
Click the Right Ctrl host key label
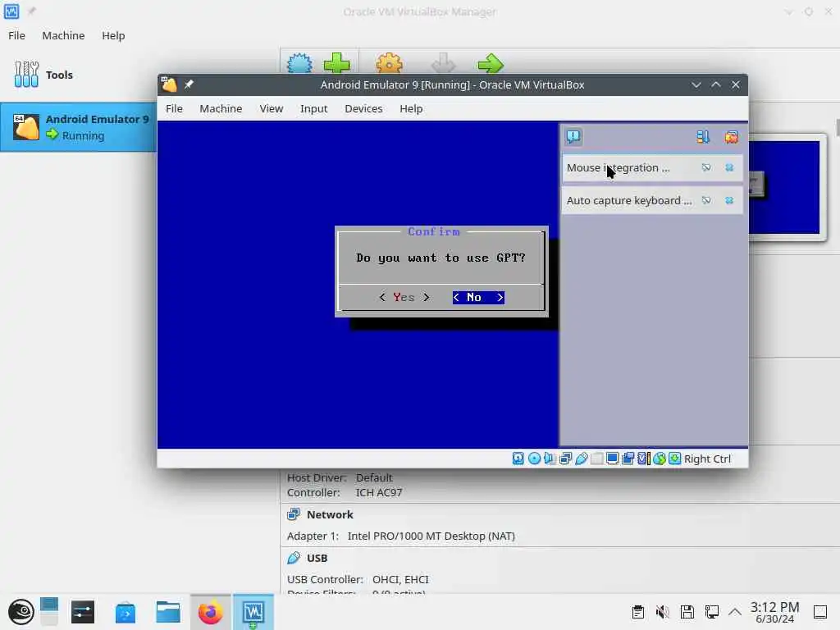pos(707,459)
